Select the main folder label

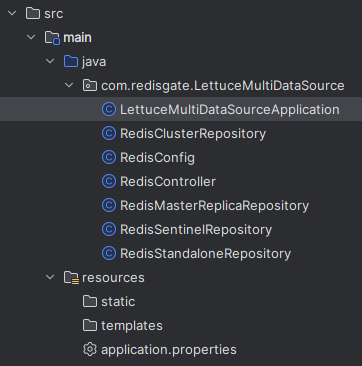point(77,37)
